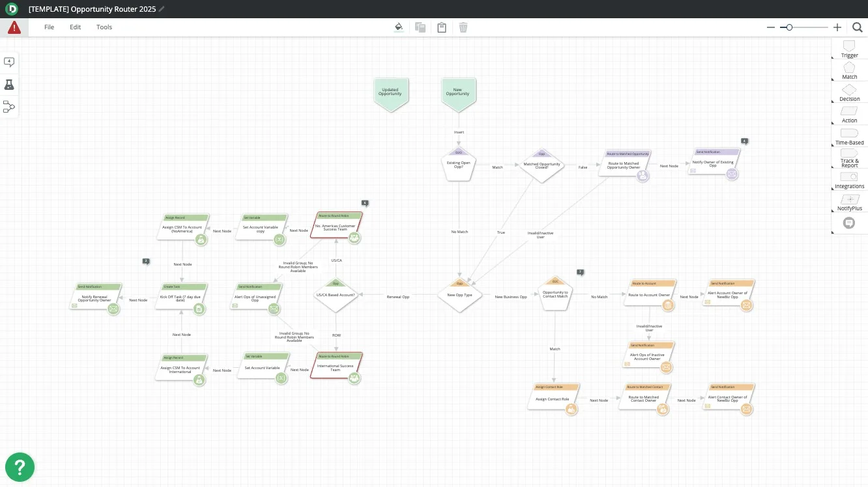Select the New Opportunity trigger node
The height and width of the screenshot is (487, 868).
458,94
